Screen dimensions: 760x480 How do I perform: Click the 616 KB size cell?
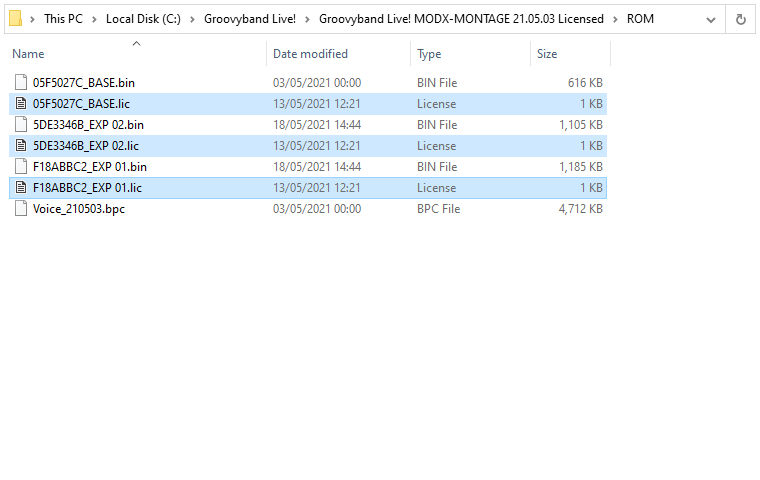click(x=585, y=83)
